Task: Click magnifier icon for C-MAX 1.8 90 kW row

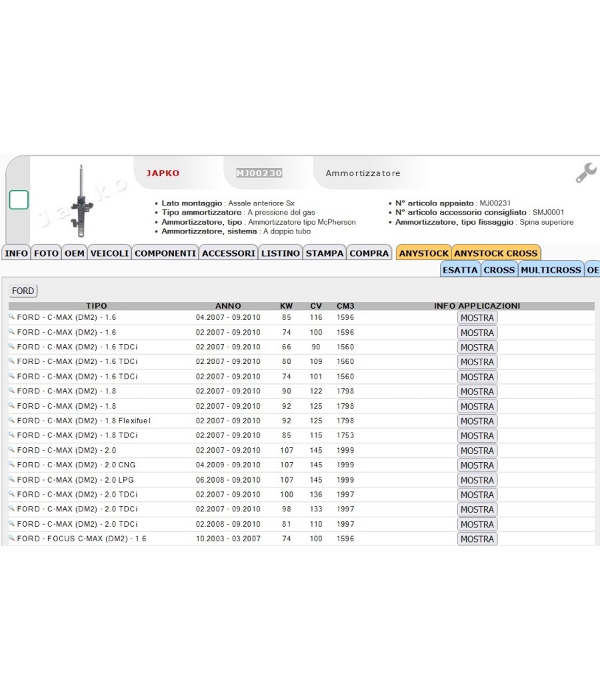Action: click(x=11, y=391)
